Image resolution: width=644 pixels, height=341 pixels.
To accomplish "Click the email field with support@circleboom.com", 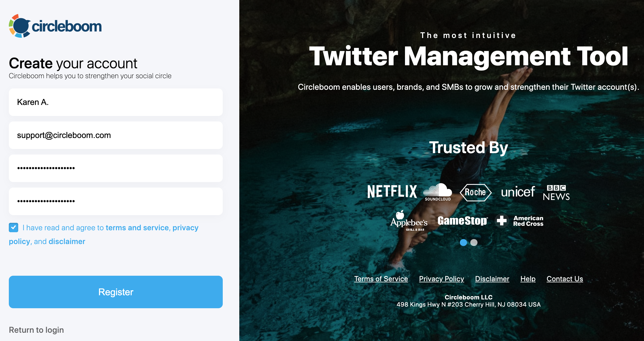I will click(x=116, y=135).
